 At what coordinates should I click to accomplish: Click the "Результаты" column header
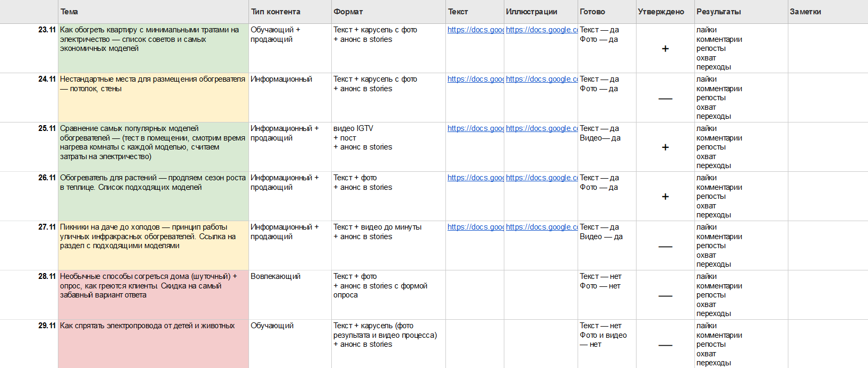[x=741, y=12]
